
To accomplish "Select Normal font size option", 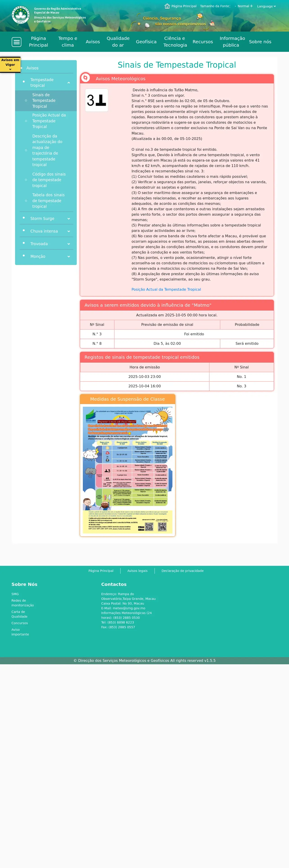I will pos(243,6).
